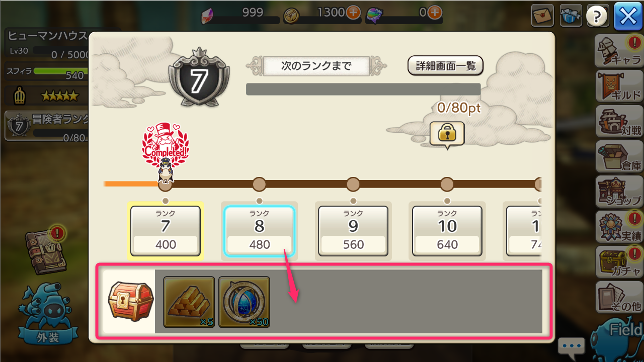Open the mail envelope icon
The width and height of the screenshot is (644, 362).
point(543,16)
